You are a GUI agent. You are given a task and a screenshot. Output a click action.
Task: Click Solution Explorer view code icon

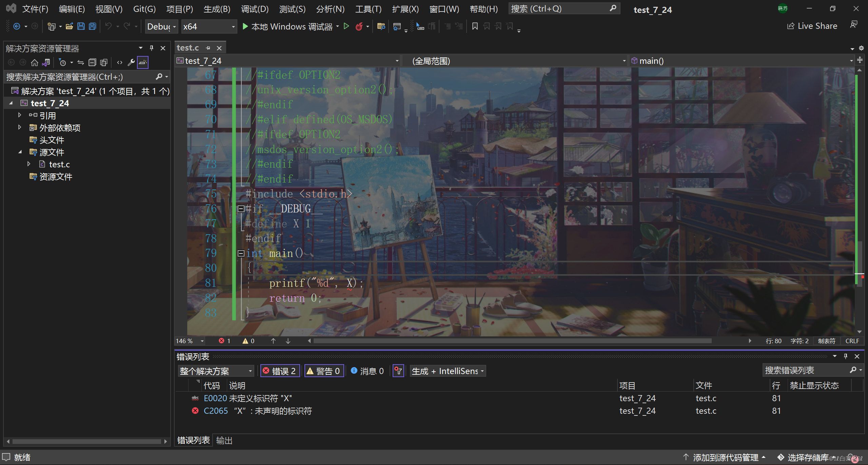point(120,62)
